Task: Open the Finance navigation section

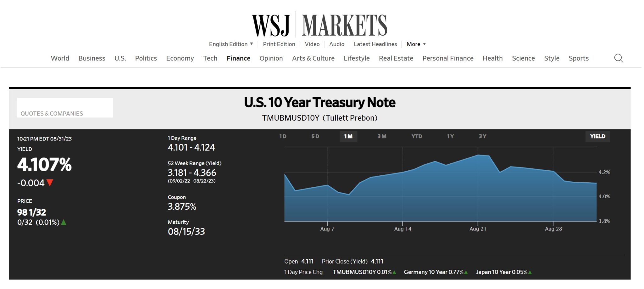Action: pos(238,58)
